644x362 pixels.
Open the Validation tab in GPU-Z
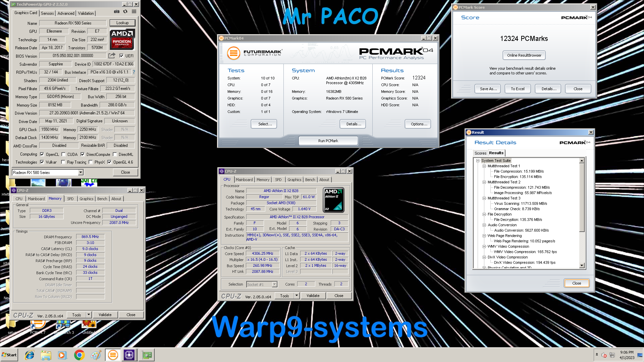click(86, 13)
